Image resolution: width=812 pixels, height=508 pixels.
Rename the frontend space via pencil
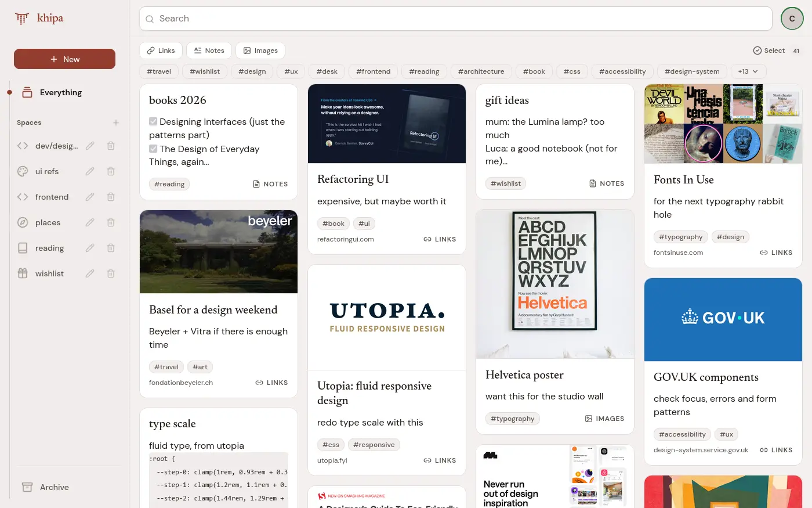(90, 197)
